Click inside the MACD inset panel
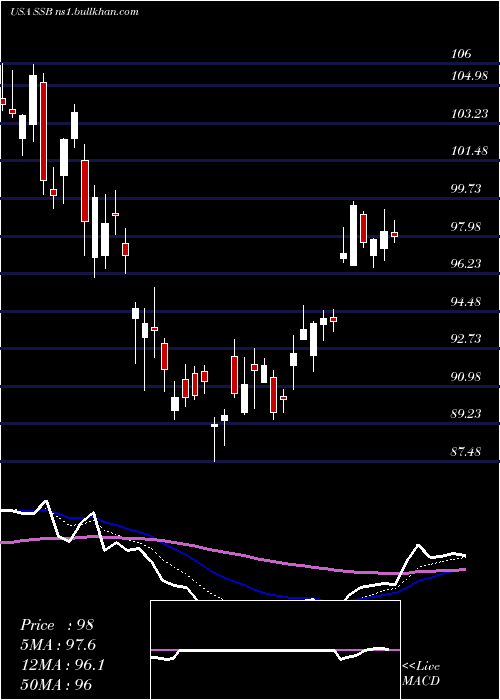The image size is (500, 700). [275, 650]
